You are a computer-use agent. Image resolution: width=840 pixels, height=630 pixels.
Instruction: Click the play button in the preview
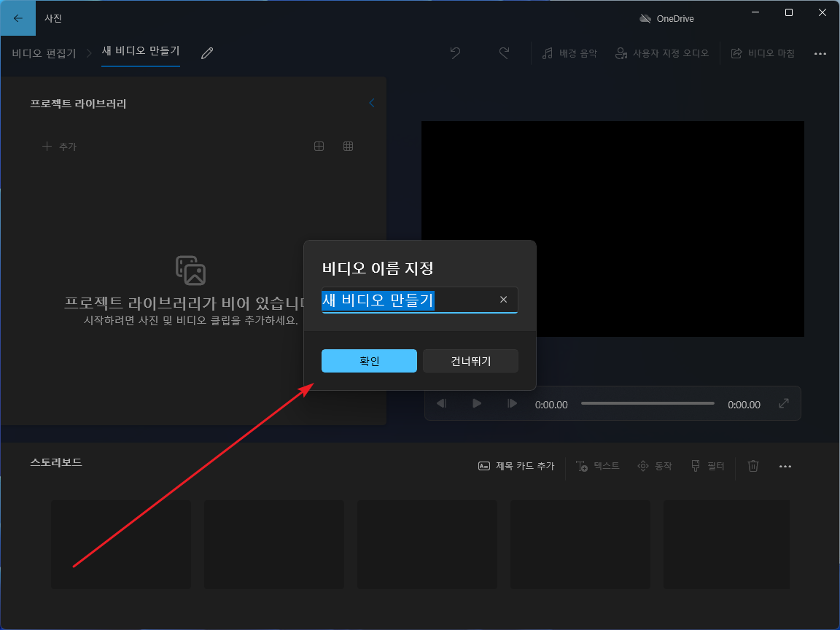477,403
